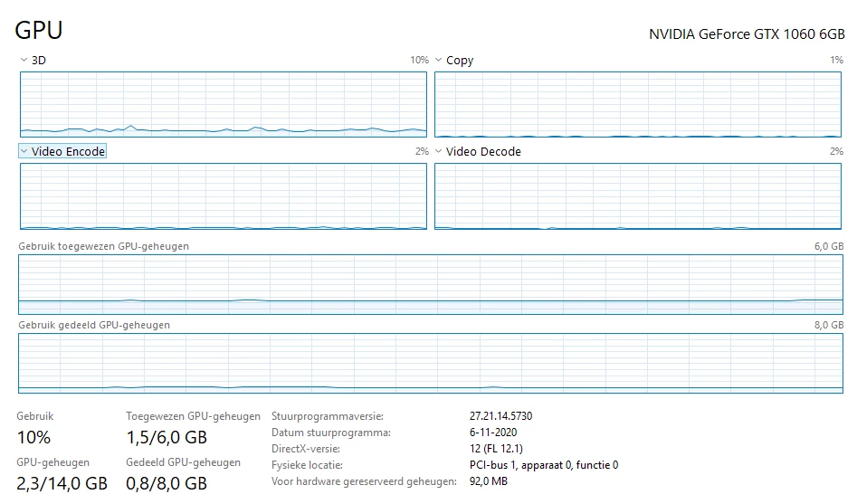Select the Video Encode graph area

click(x=224, y=196)
